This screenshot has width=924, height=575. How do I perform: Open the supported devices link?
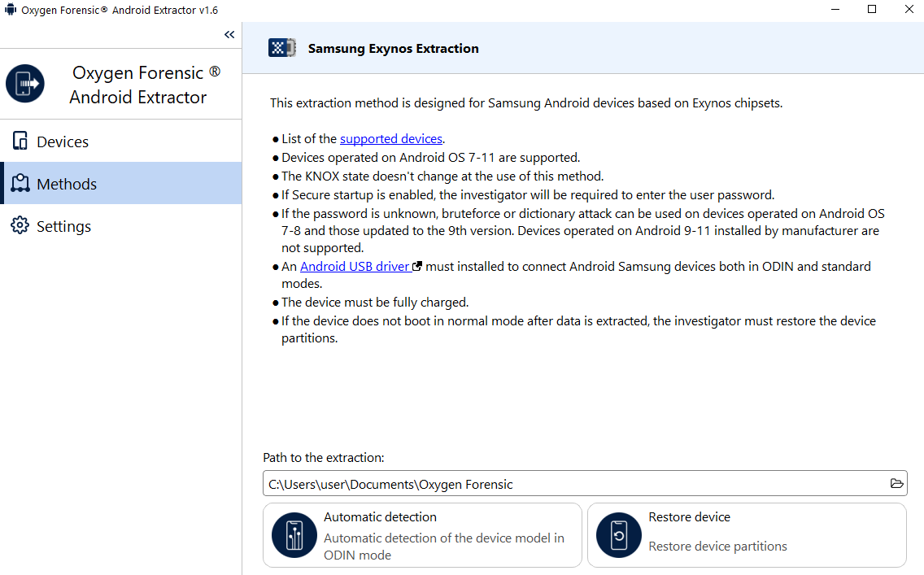[390, 139]
